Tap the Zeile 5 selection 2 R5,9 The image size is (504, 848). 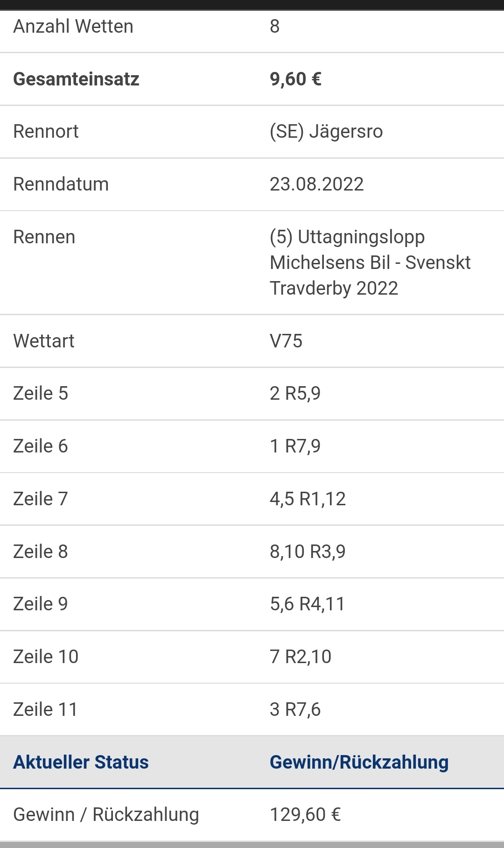coord(295,394)
